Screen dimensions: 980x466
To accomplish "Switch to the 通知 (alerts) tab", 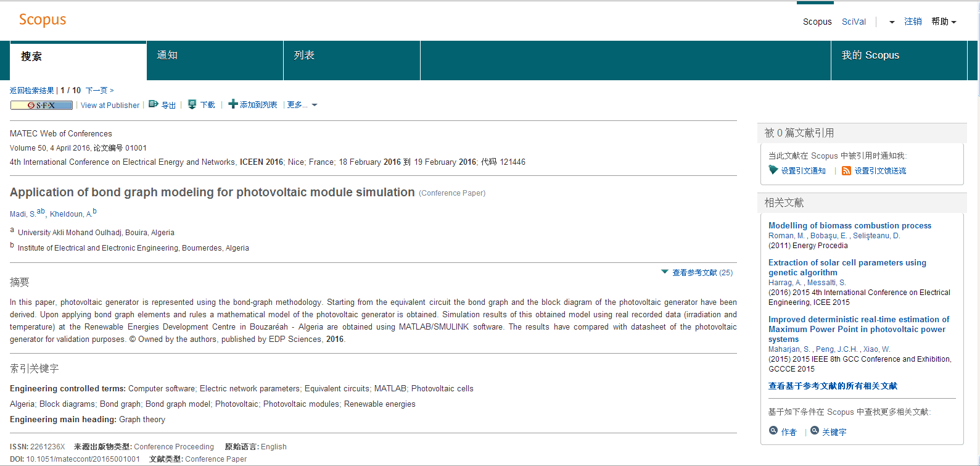I will 167,56.
